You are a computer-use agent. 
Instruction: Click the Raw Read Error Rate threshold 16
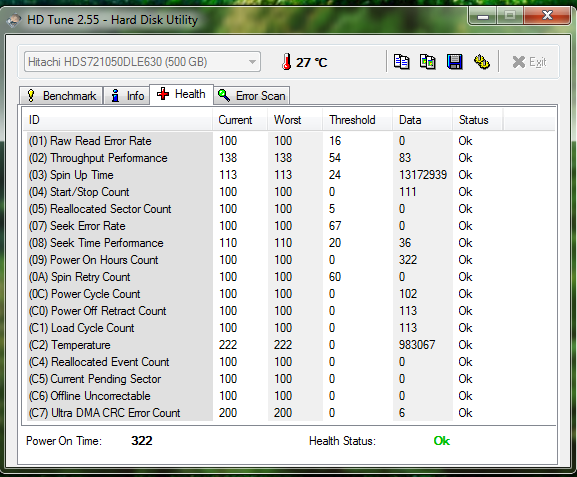(x=335, y=141)
